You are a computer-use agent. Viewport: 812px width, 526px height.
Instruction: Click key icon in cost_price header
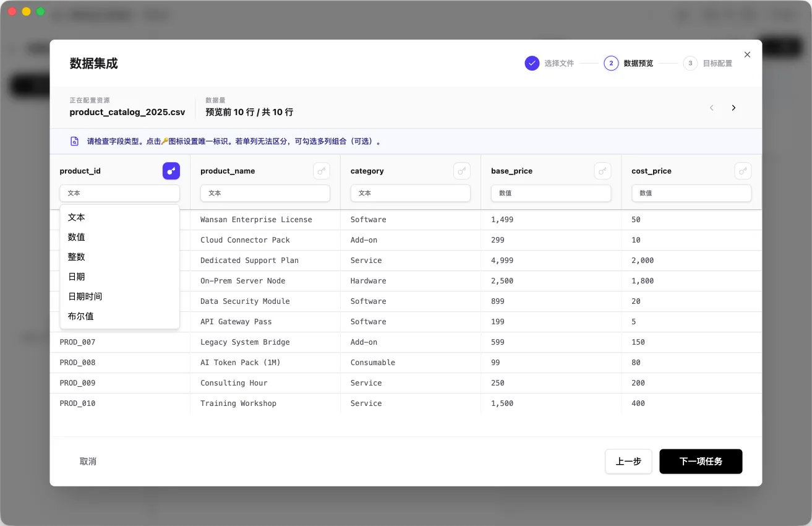click(743, 171)
